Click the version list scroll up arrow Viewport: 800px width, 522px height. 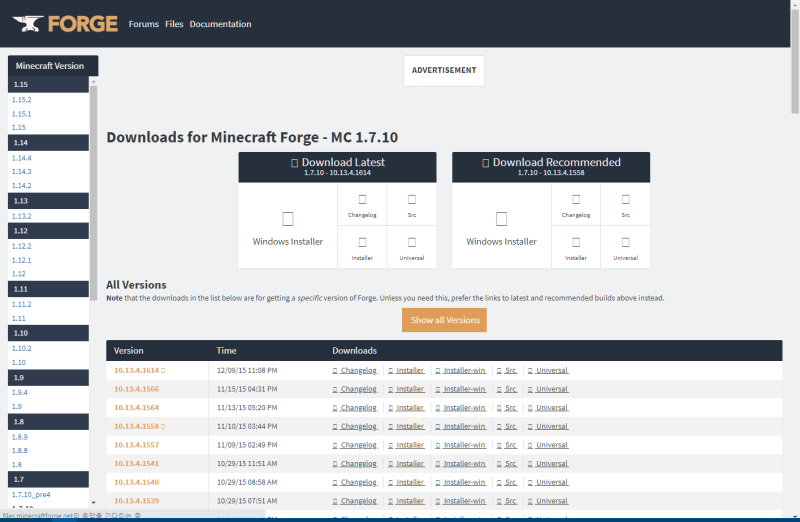point(93,81)
